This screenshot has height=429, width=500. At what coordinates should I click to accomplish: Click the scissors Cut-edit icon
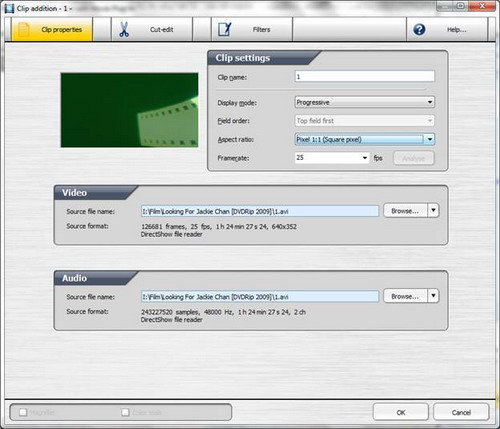click(x=124, y=29)
